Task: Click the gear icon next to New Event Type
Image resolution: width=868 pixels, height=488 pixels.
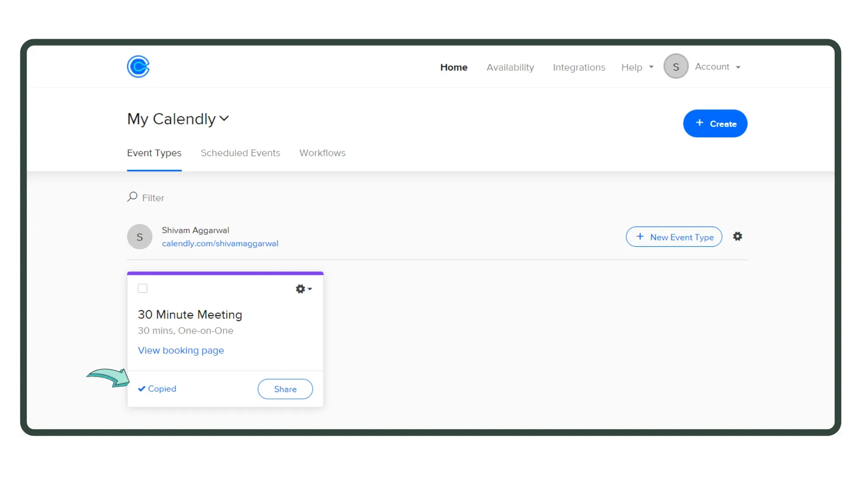Action: (738, 236)
